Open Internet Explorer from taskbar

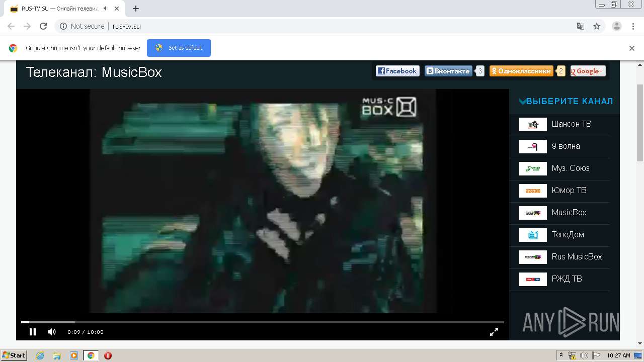[40, 355]
